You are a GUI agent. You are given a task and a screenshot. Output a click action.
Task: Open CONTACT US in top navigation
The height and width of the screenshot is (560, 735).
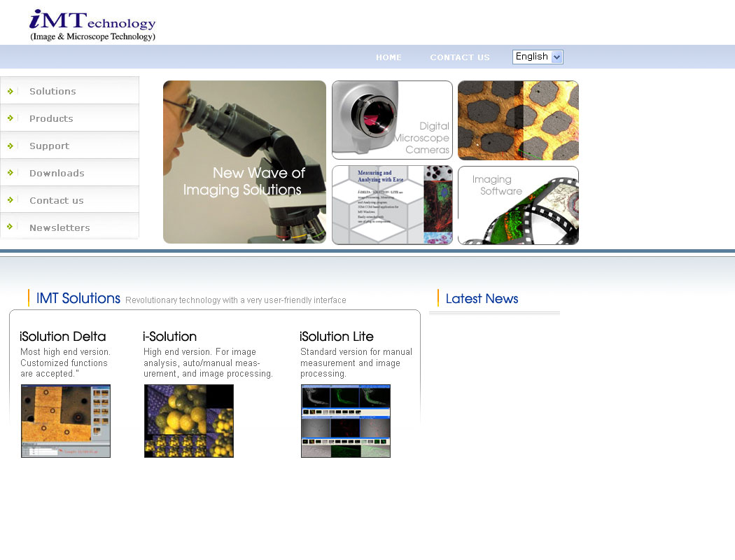pyautogui.click(x=460, y=57)
